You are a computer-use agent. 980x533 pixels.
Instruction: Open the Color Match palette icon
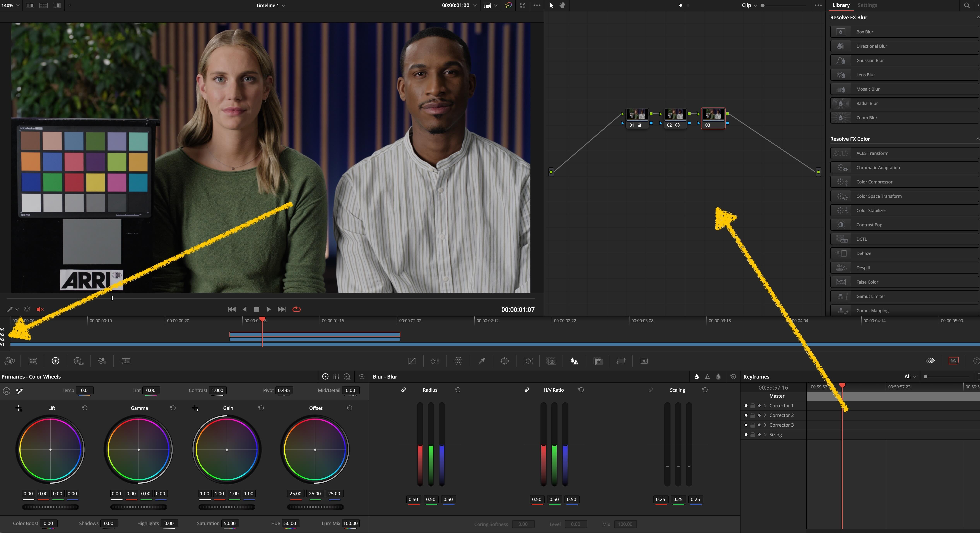(33, 361)
